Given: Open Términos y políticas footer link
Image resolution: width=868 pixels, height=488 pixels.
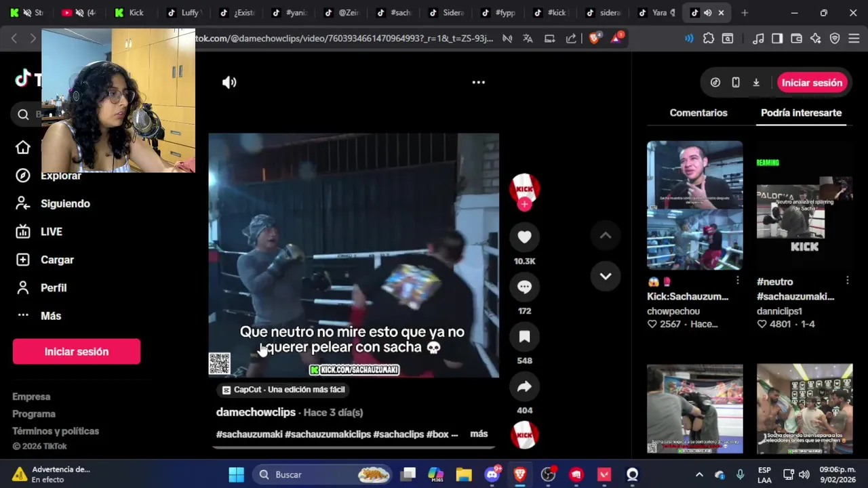Looking at the screenshot, I should pos(56,431).
